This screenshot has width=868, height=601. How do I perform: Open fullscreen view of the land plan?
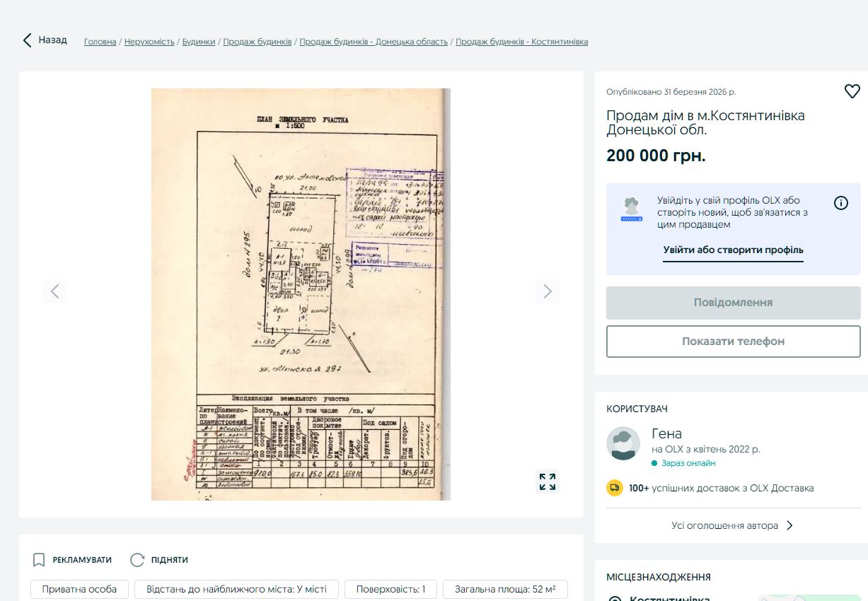coord(547,482)
